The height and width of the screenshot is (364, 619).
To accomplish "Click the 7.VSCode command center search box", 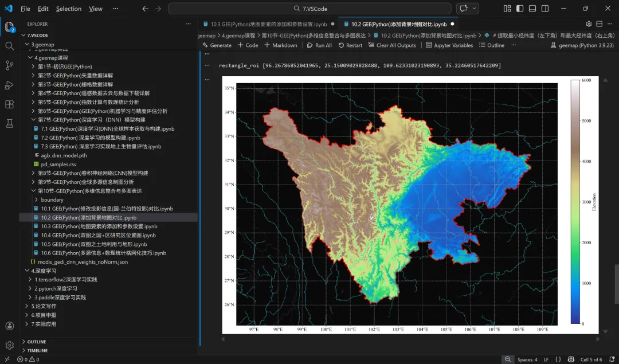I will pyautogui.click(x=309, y=8).
